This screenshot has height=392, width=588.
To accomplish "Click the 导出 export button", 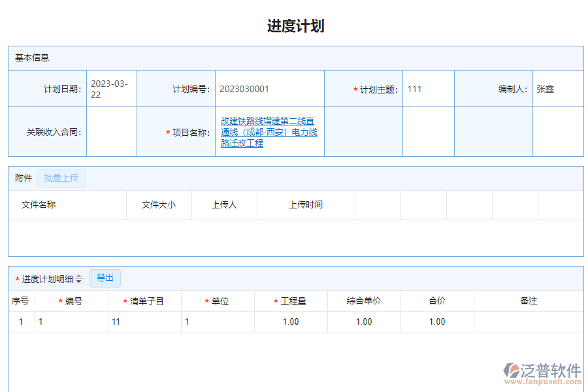I will [105, 278].
